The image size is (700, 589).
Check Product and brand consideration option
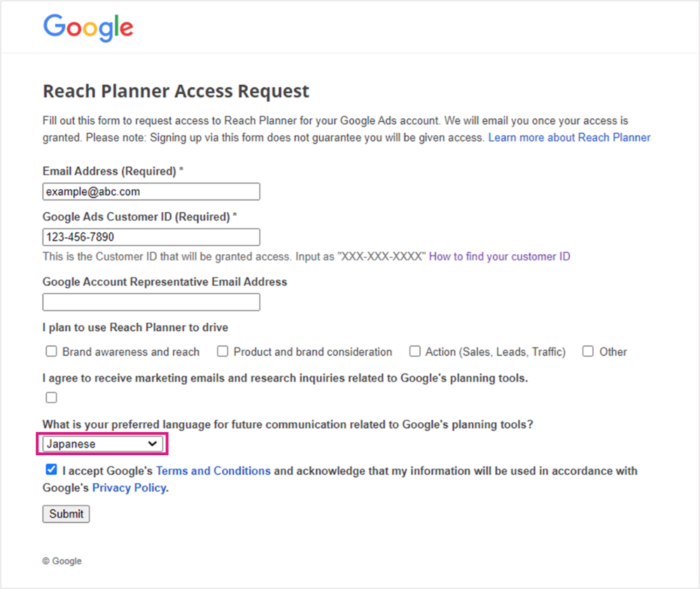223,352
